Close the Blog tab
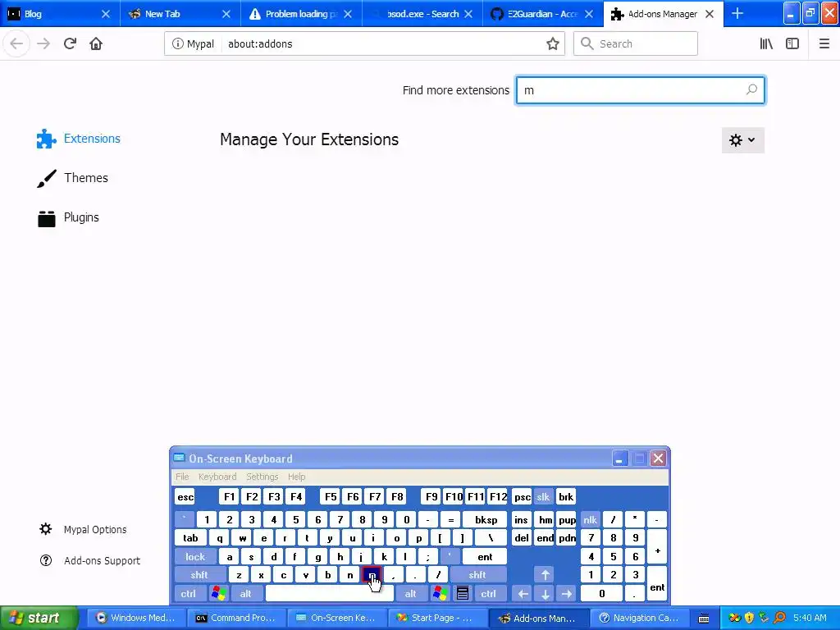This screenshot has height=630, width=840. point(106,14)
